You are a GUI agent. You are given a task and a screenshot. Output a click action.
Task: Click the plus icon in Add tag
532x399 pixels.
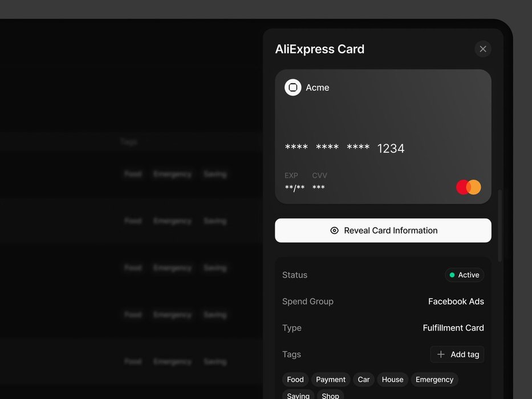(441, 355)
